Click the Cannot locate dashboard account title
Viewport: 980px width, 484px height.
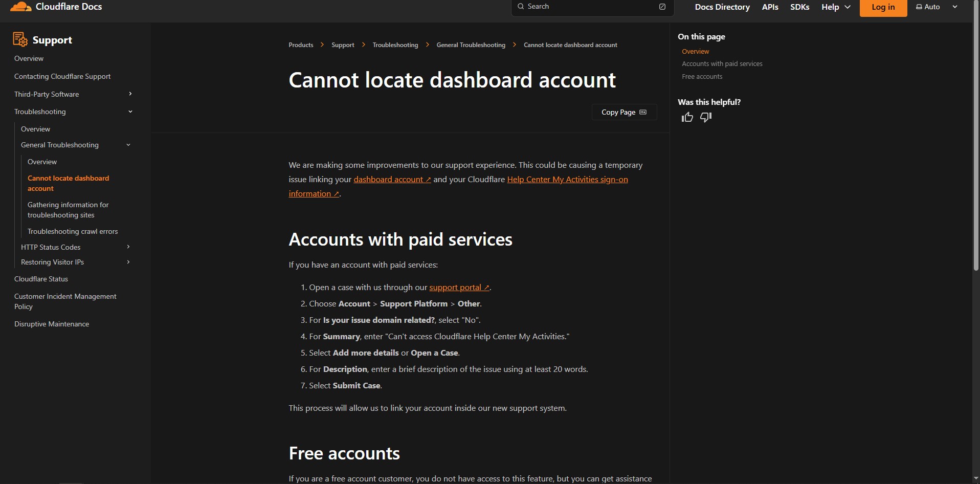452,80
